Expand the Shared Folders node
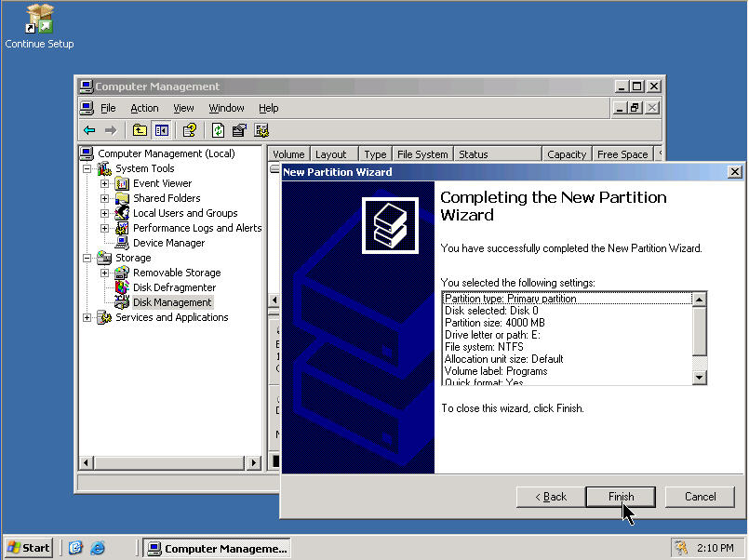 pos(104,198)
